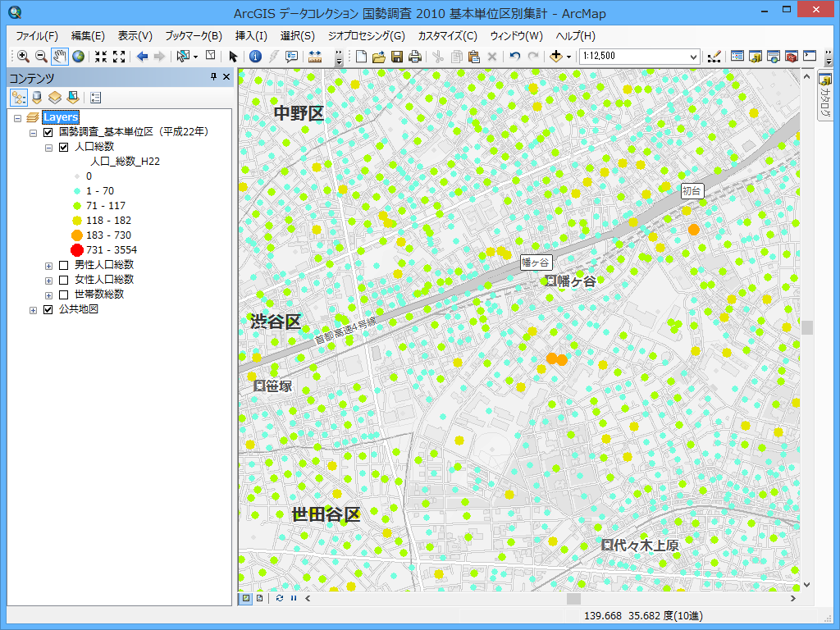Viewport: 840px width, 630px height.
Task: Open the Editor toolbar
Action: (x=714, y=57)
